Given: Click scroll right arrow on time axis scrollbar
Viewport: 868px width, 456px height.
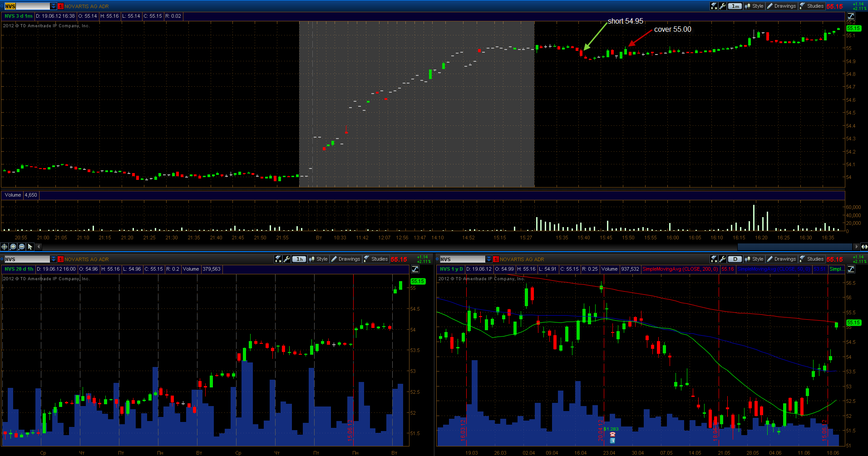Looking at the screenshot, I should (x=857, y=247).
